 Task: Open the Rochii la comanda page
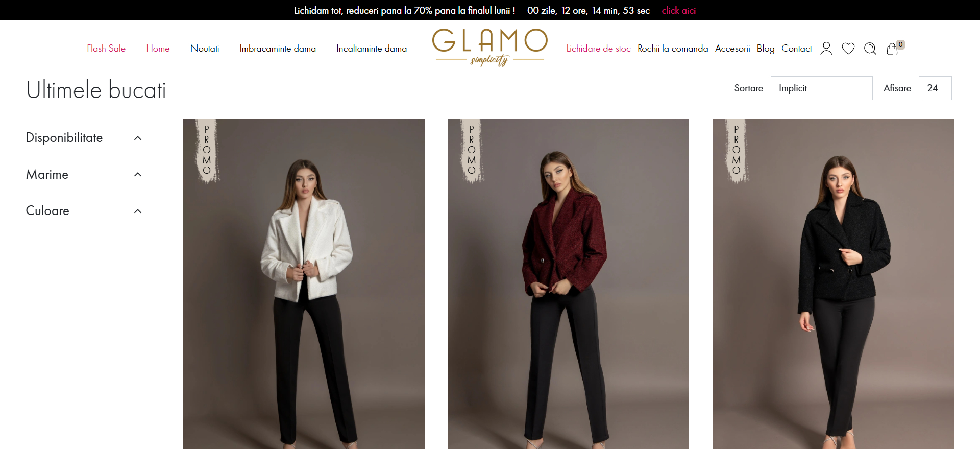pos(673,49)
